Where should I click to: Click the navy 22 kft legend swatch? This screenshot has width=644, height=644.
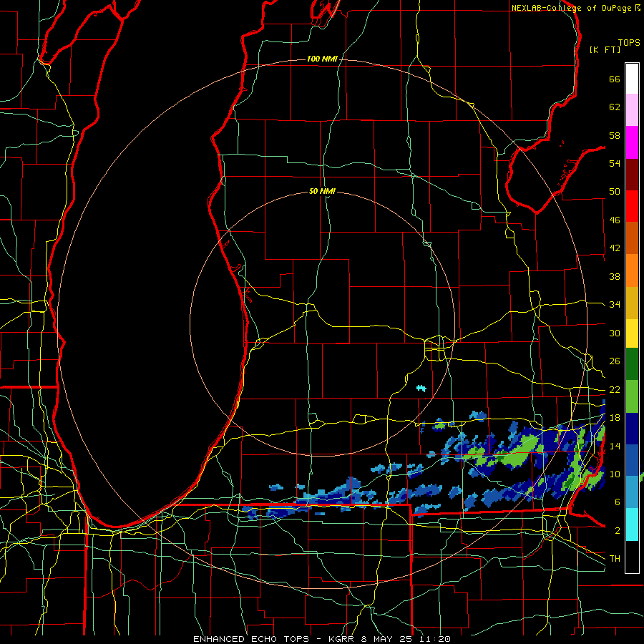point(632,429)
